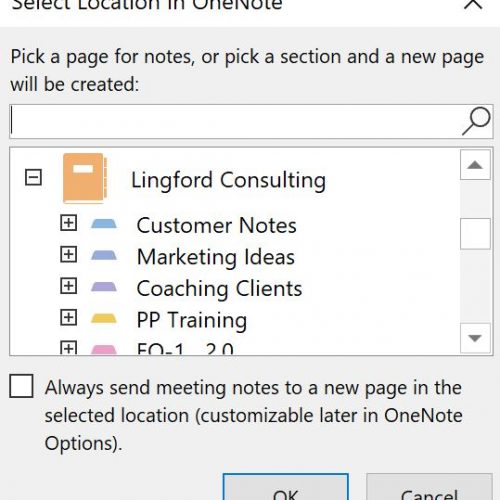Select Coaching Clients in the tree

click(x=219, y=288)
